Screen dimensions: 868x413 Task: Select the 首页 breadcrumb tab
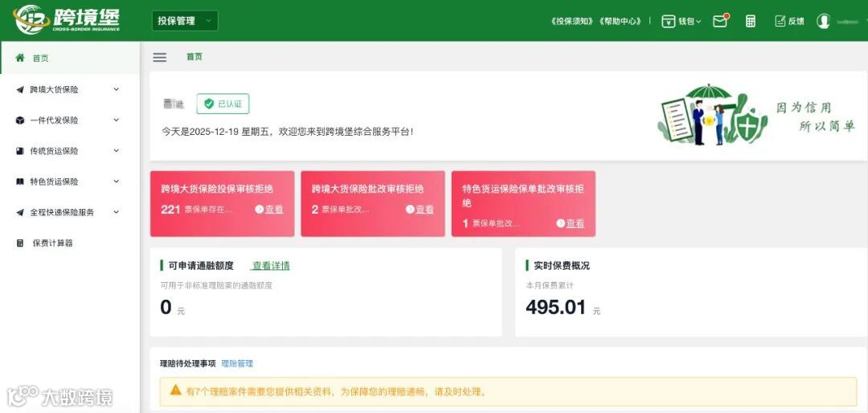(194, 56)
